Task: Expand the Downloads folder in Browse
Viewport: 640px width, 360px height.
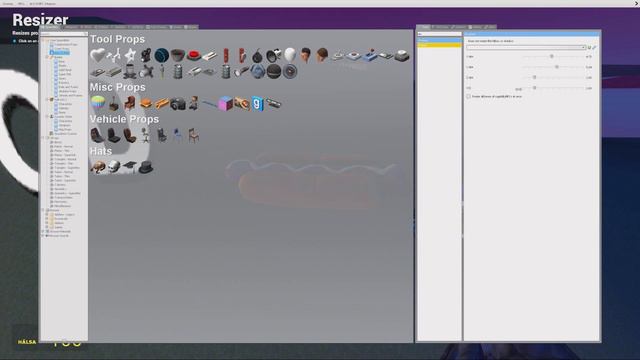Action: pos(47,219)
